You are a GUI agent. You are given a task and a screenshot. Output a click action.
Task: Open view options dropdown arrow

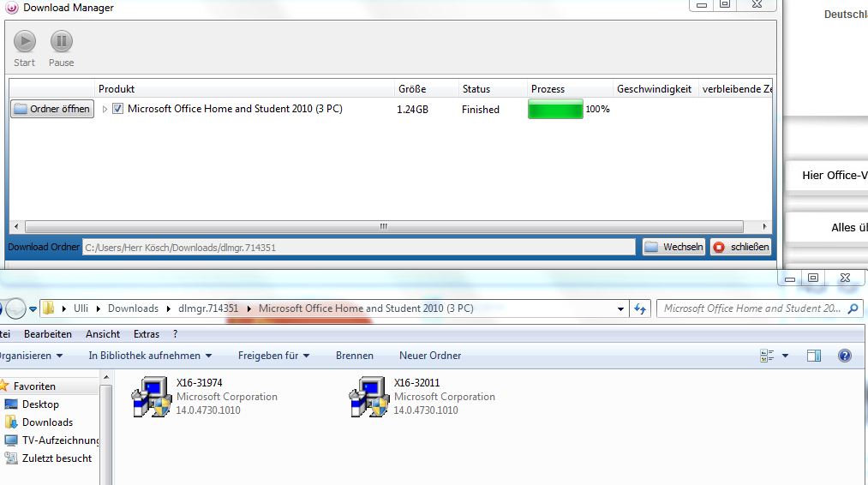tap(785, 356)
